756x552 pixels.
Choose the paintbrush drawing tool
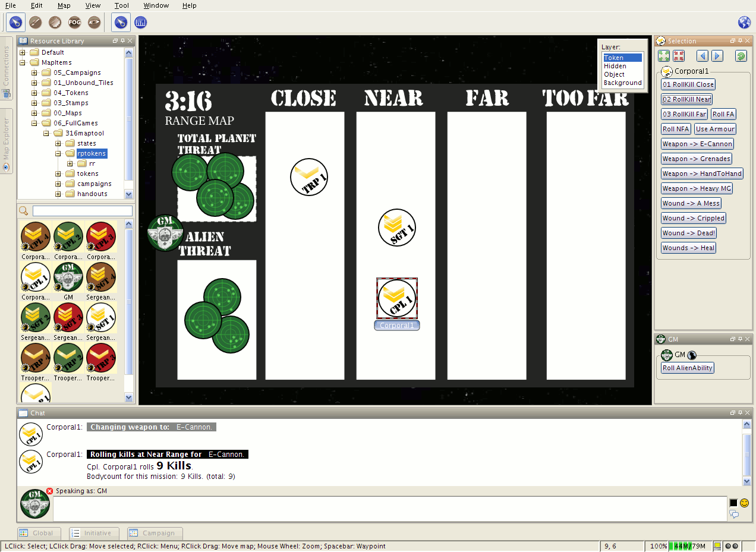(x=35, y=23)
